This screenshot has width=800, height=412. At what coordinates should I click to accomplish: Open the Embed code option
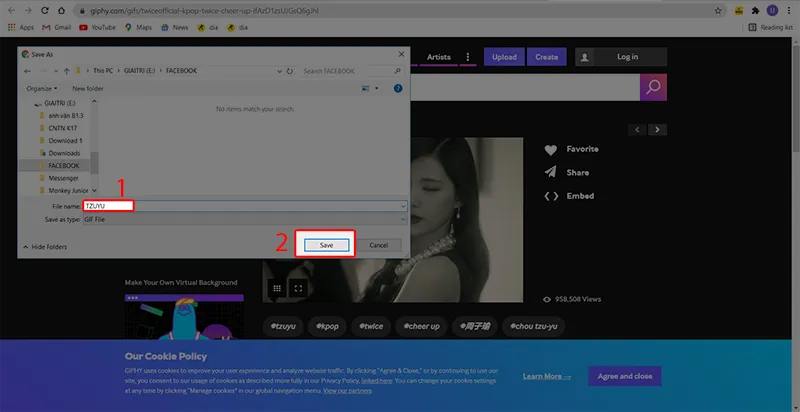(x=569, y=196)
